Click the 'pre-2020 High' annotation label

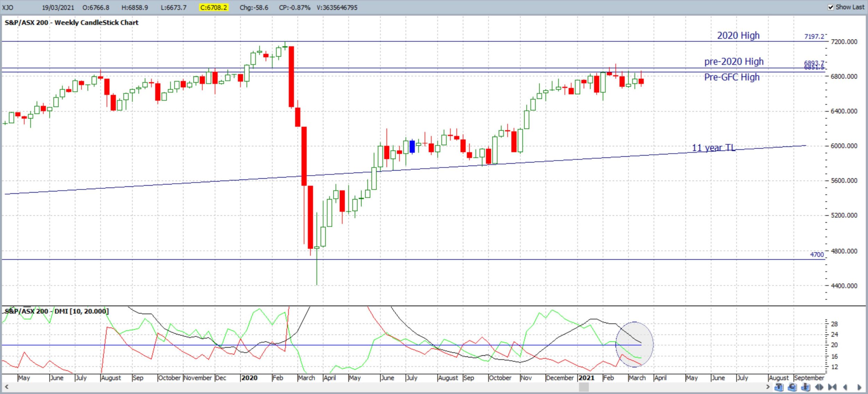[734, 61]
